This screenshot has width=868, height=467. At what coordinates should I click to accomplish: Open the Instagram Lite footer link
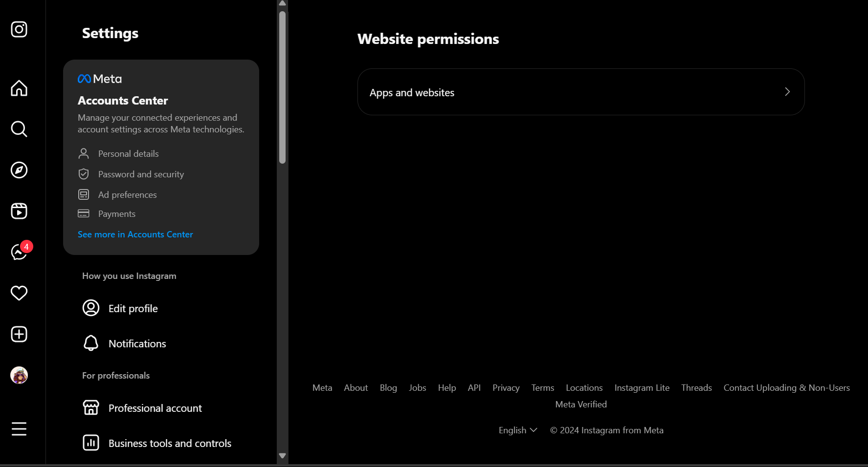pos(642,388)
